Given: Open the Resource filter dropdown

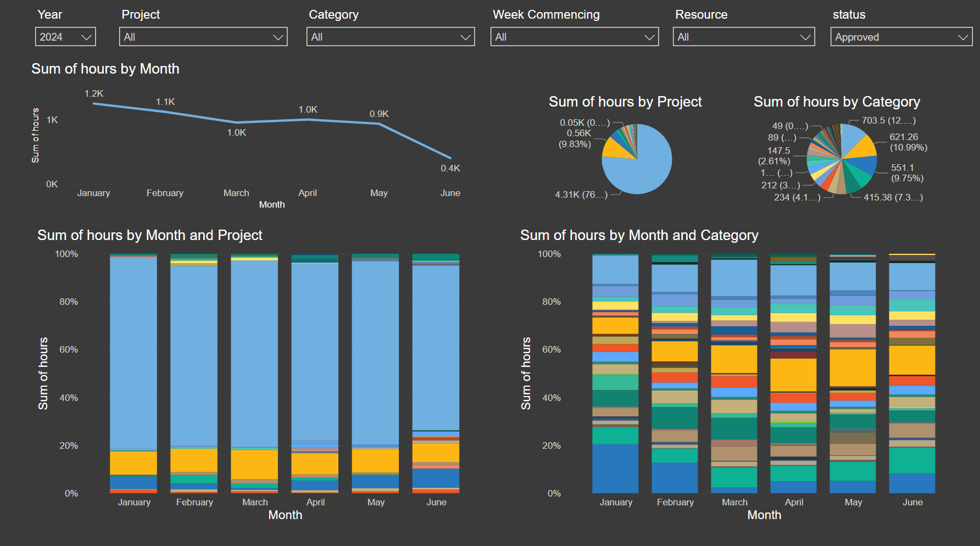Looking at the screenshot, I should 743,37.
